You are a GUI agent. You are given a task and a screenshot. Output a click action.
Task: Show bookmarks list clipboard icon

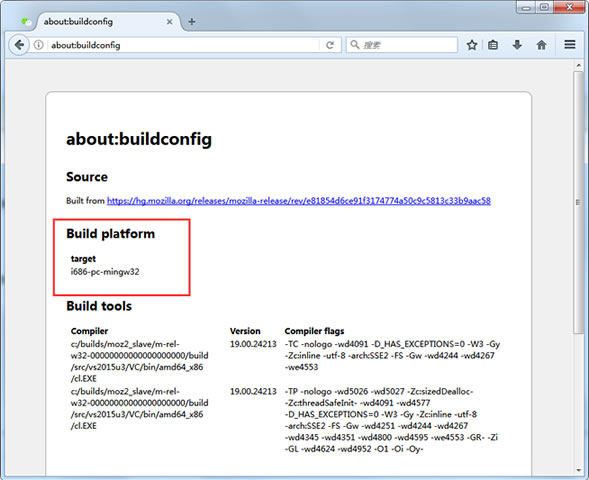click(493, 45)
